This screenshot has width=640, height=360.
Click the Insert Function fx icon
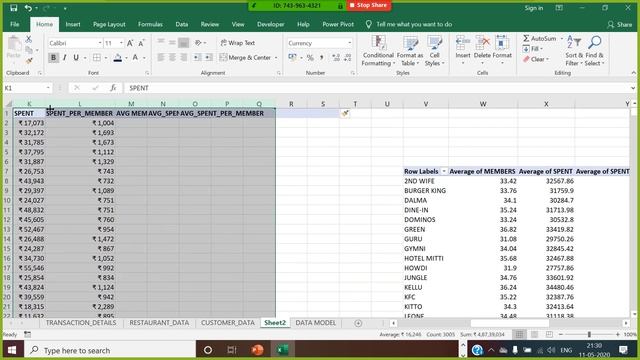[x=113, y=88]
